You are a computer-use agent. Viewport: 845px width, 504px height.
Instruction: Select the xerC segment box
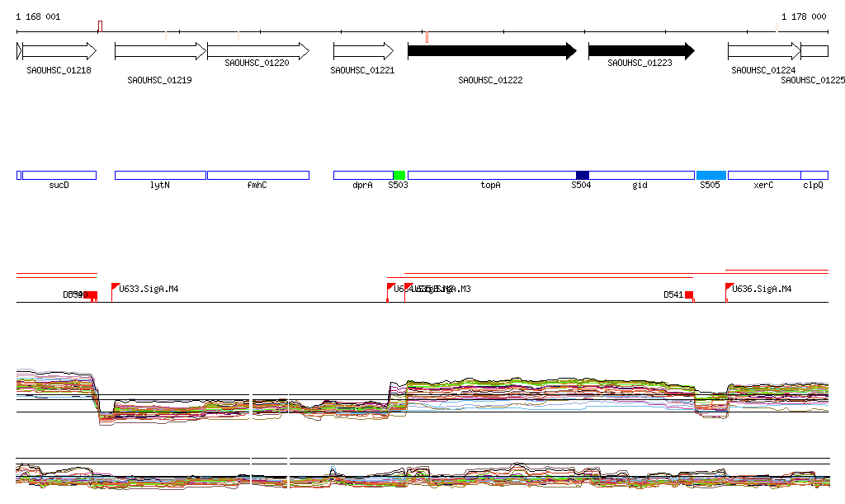coord(763,175)
